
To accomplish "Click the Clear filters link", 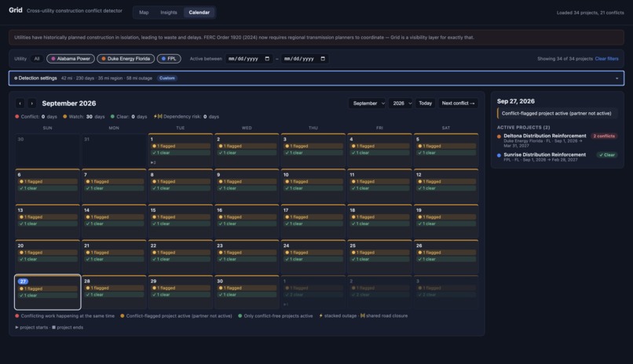I will 606,59.
